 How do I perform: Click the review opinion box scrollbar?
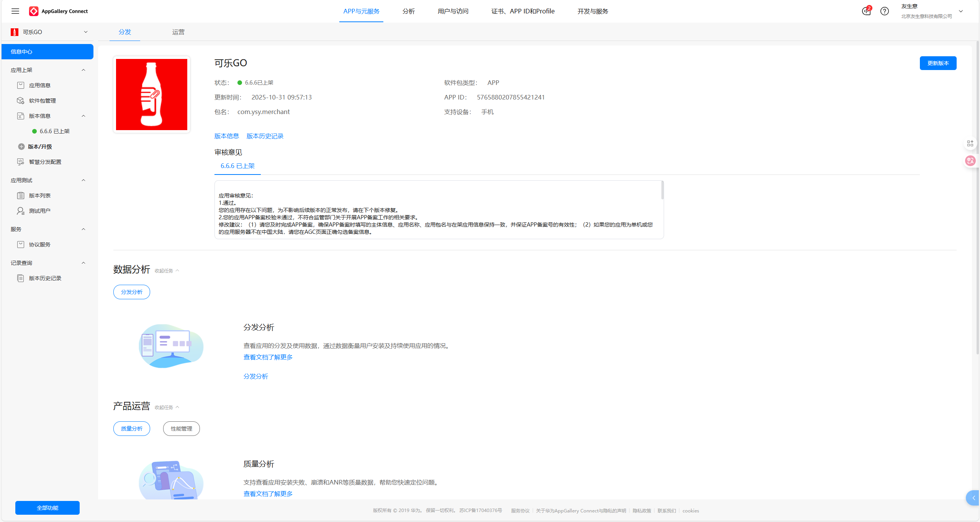[x=662, y=190]
